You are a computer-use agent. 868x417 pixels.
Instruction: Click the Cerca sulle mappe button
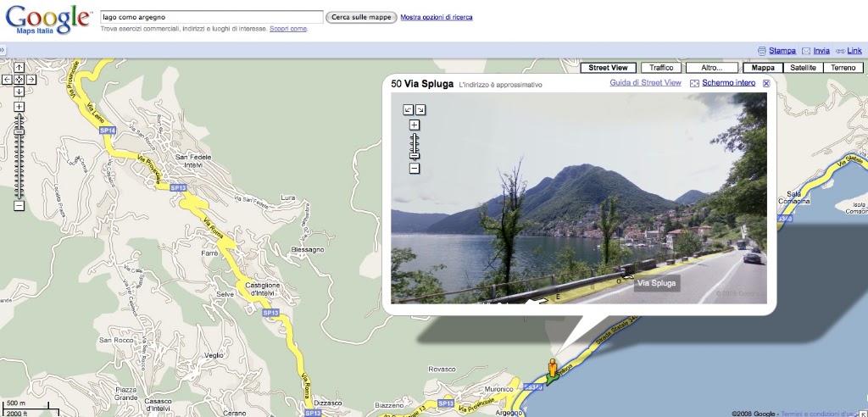[361, 17]
